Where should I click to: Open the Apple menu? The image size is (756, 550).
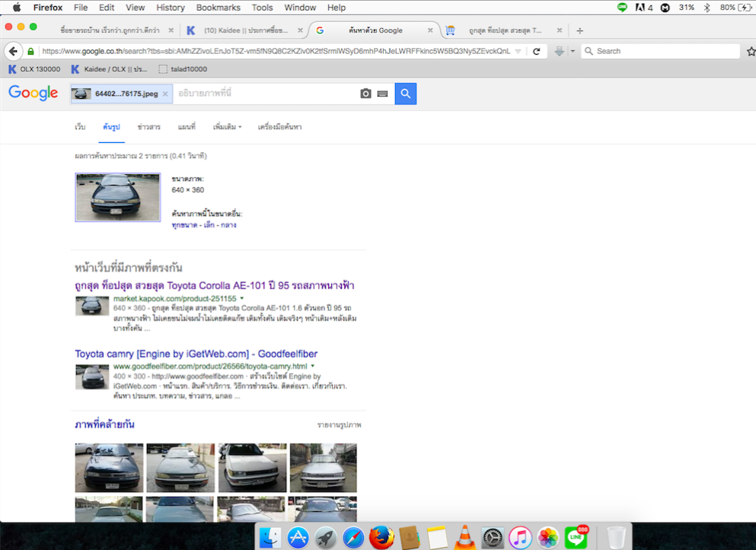17,8
